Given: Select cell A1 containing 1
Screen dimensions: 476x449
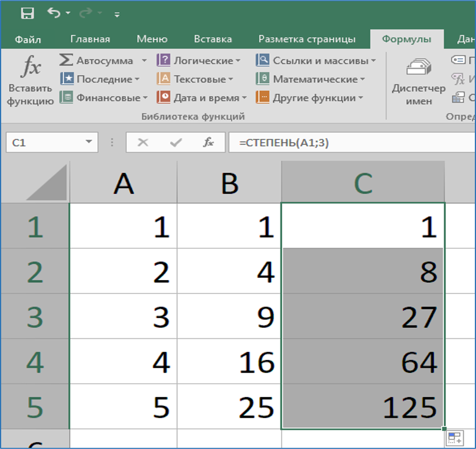Looking at the screenshot, I should pos(123,226).
